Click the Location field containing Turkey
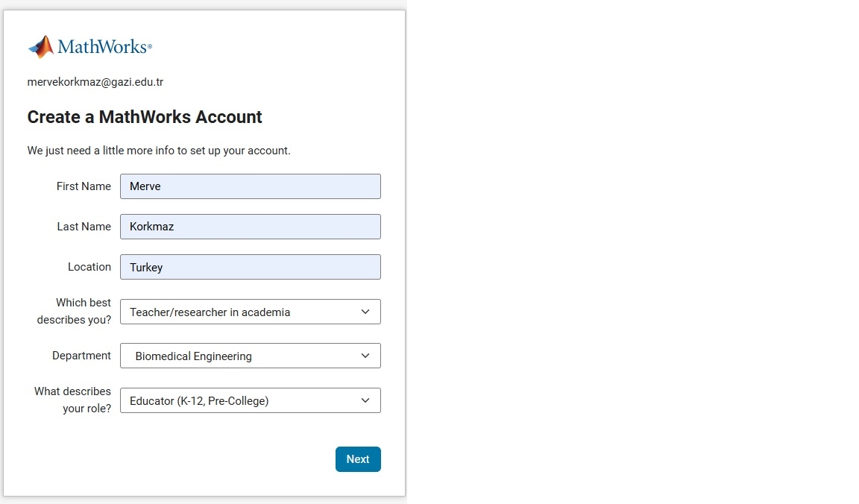 (251, 267)
